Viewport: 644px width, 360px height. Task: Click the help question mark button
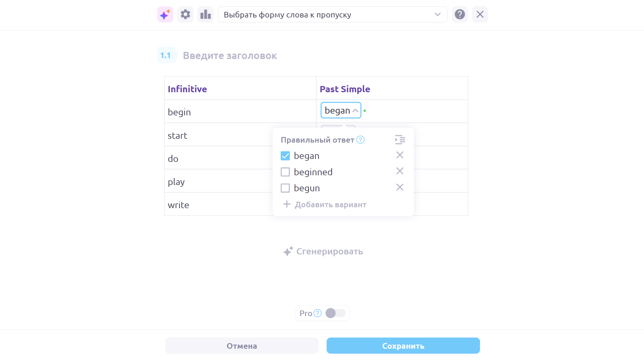pos(460,15)
